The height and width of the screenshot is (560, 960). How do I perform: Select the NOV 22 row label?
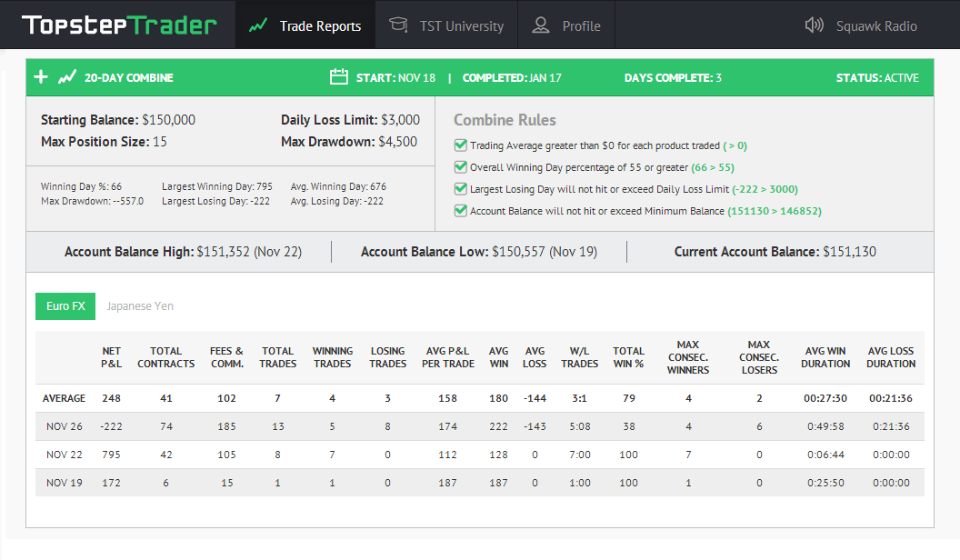tap(65, 455)
